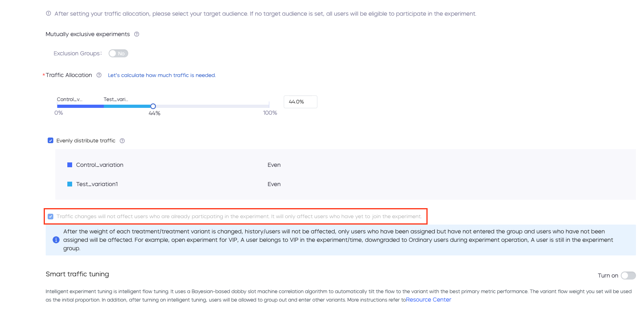Open the Resource Center link
The height and width of the screenshot is (316, 644).
pyautogui.click(x=428, y=300)
